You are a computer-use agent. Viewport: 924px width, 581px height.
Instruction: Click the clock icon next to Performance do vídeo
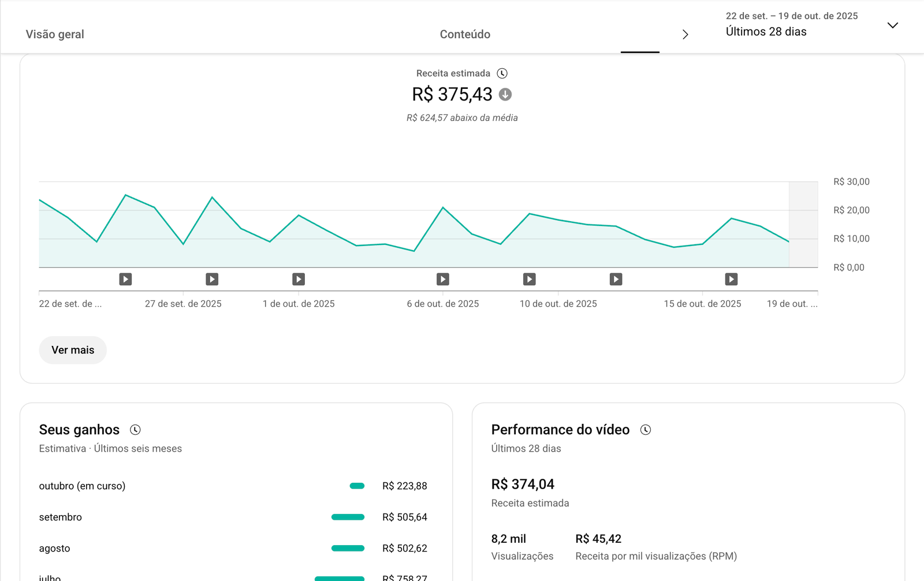pos(646,430)
